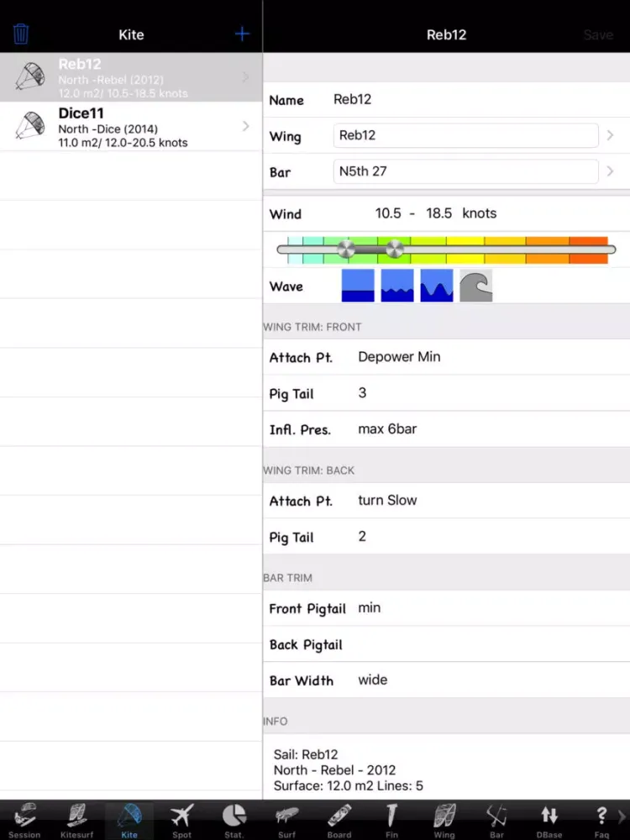The image size is (630, 840).
Task: Edit back Pig Tail value 2
Action: pyautogui.click(x=362, y=536)
